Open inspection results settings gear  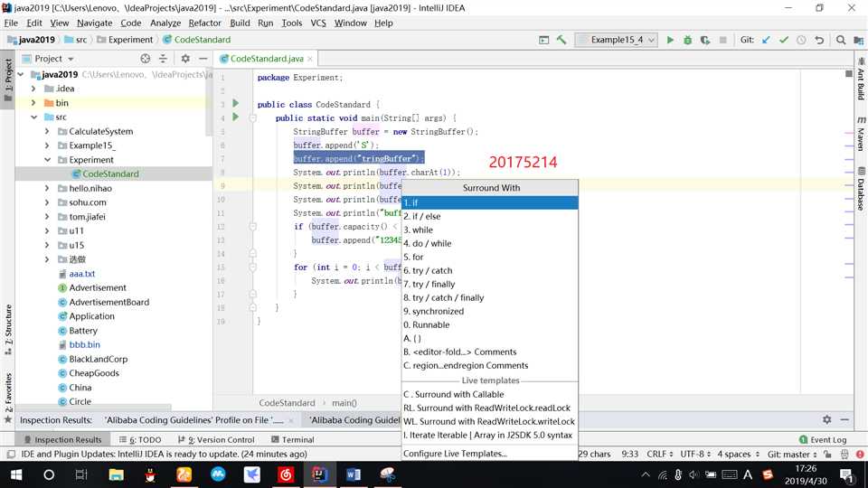pos(826,419)
